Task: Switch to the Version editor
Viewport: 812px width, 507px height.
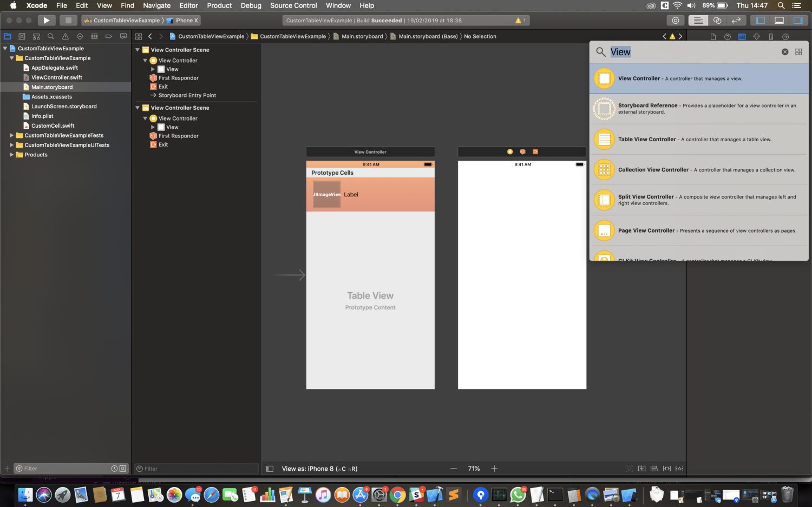Action: point(736,21)
